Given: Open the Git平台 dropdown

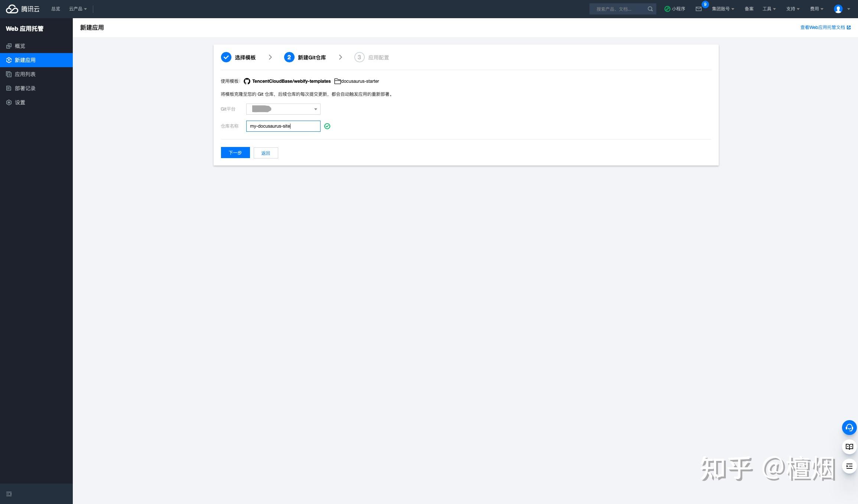Looking at the screenshot, I should [x=283, y=109].
